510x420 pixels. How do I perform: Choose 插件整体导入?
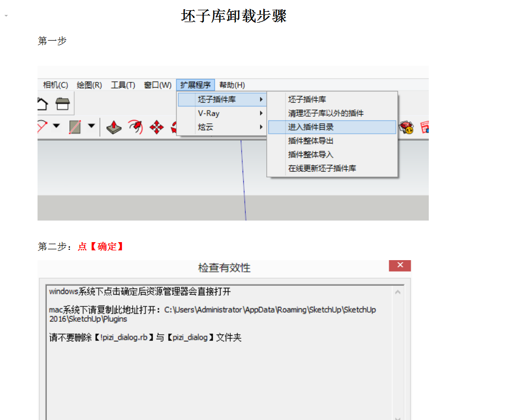pos(332,155)
